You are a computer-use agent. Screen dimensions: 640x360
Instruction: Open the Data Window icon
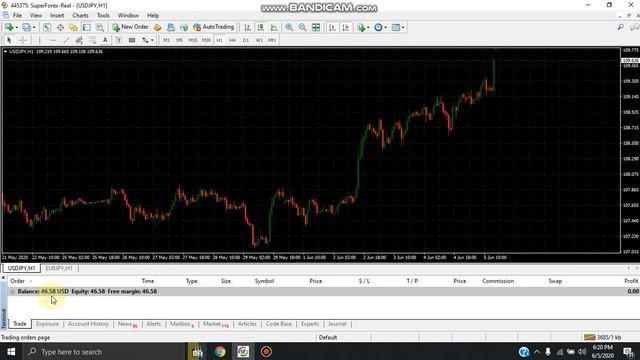click(x=60, y=27)
